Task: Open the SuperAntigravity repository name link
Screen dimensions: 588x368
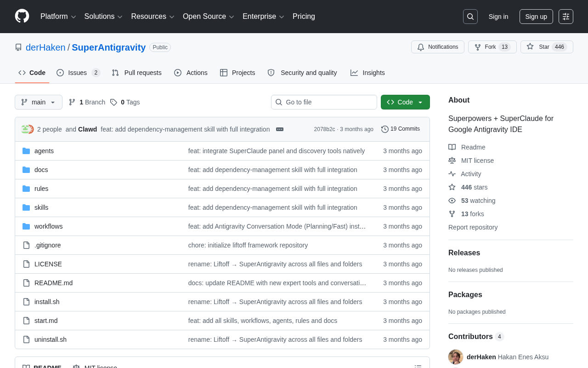Action: [x=109, y=47]
